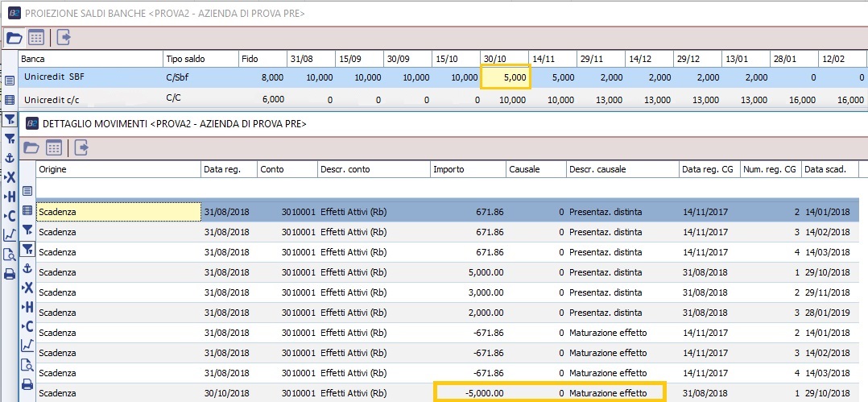
Task: Click the Origine column header
Action: 118,169
